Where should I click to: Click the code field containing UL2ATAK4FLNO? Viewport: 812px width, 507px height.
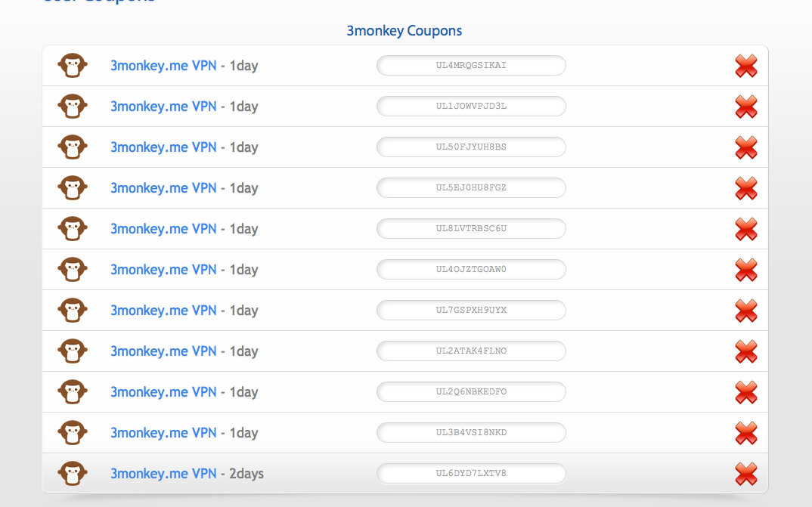pos(471,351)
